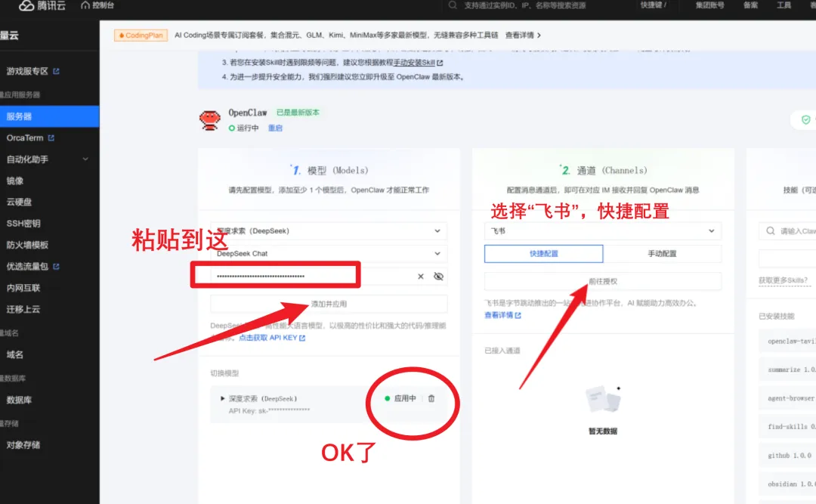816x504 pixels.
Task: Select the 快捷配置 tab
Action: point(544,254)
